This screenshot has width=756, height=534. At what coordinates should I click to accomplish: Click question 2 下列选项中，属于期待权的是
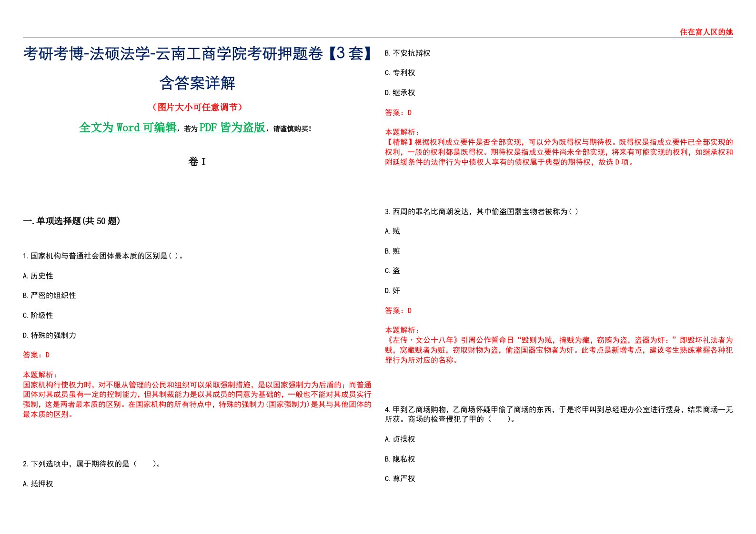92,464
